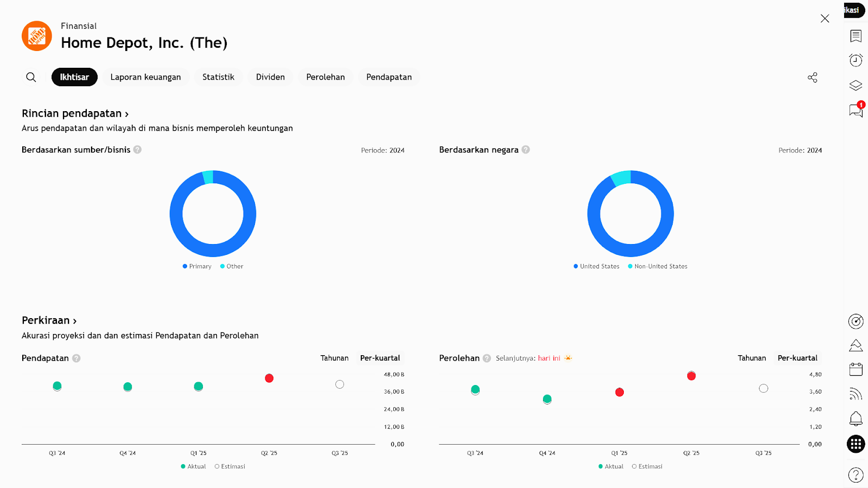Switch Perolehan chart to Tahunan

[751, 358]
